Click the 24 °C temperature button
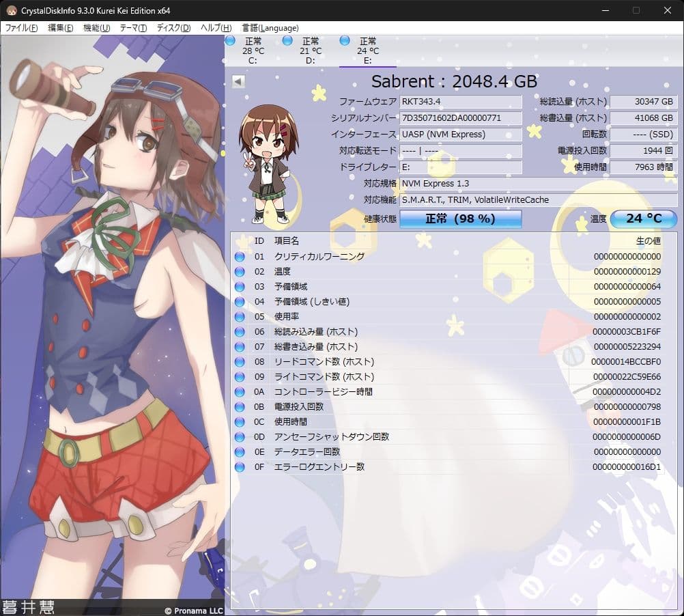 pyautogui.click(x=643, y=219)
